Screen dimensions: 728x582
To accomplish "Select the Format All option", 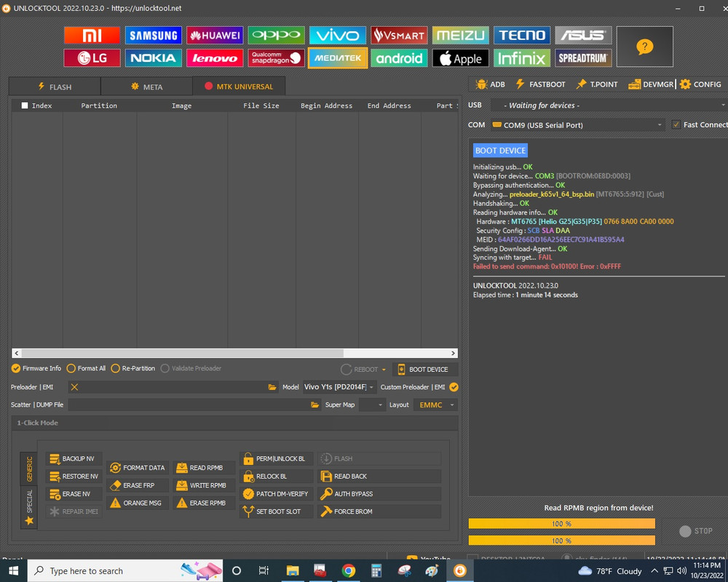I will 87,369.
